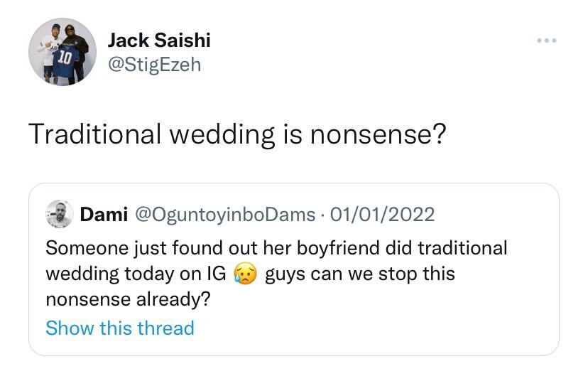The image size is (588, 381).
Task: Open Jack Saishi display name link
Action: pyautogui.click(x=158, y=41)
